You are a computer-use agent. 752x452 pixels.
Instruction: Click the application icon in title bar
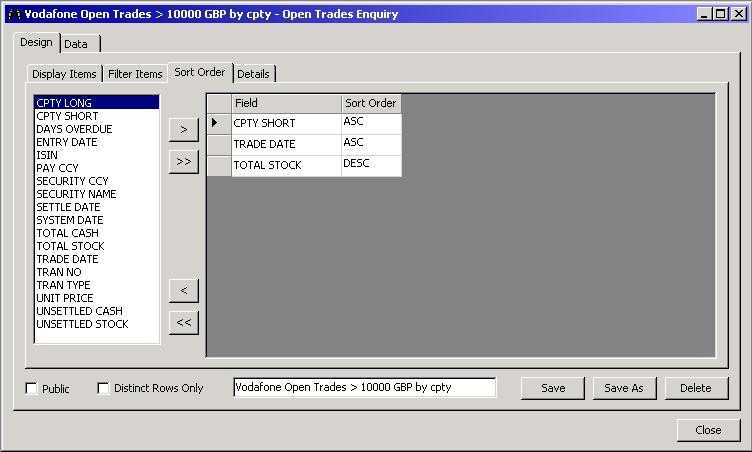tap(13, 14)
